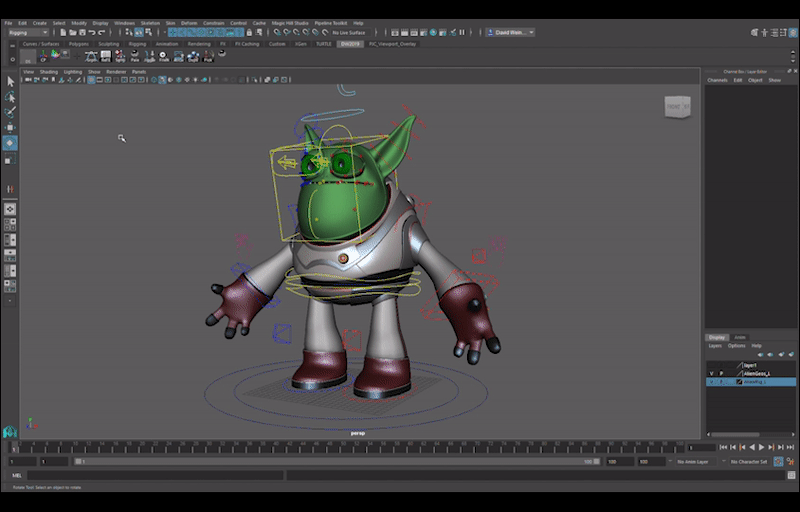
Task: Choose the Lasso Select tool
Action: pos(10,97)
